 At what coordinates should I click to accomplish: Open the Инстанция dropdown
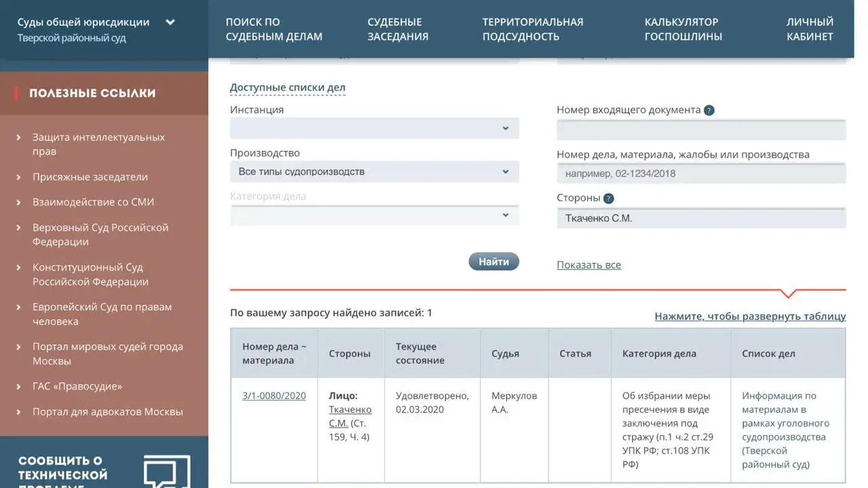click(x=374, y=128)
